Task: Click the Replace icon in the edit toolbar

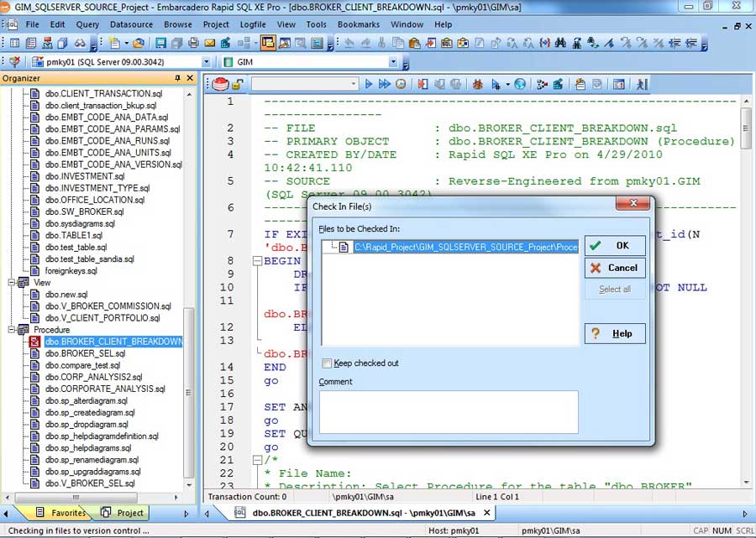Action: pyautogui.click(x=592, y=43)
